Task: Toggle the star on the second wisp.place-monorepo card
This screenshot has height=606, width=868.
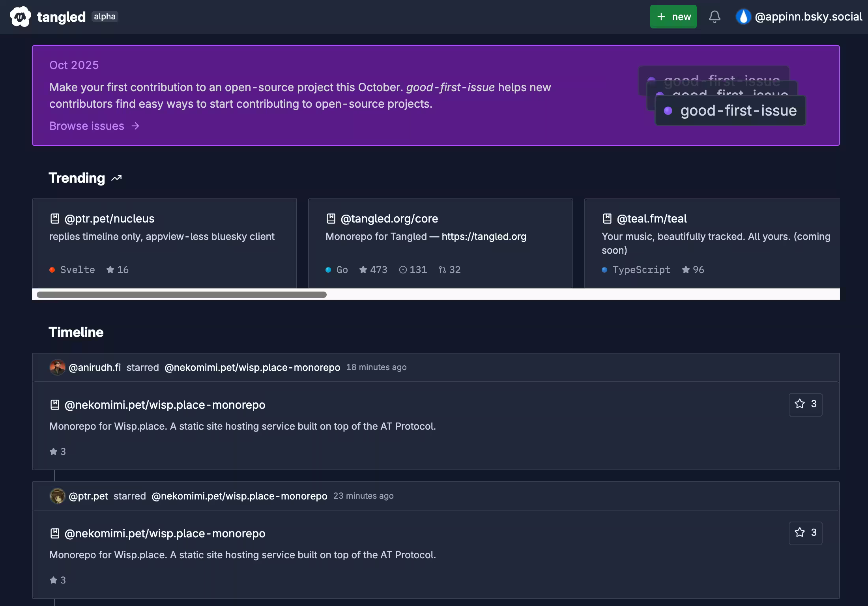Action: click(x=805, y=533)
